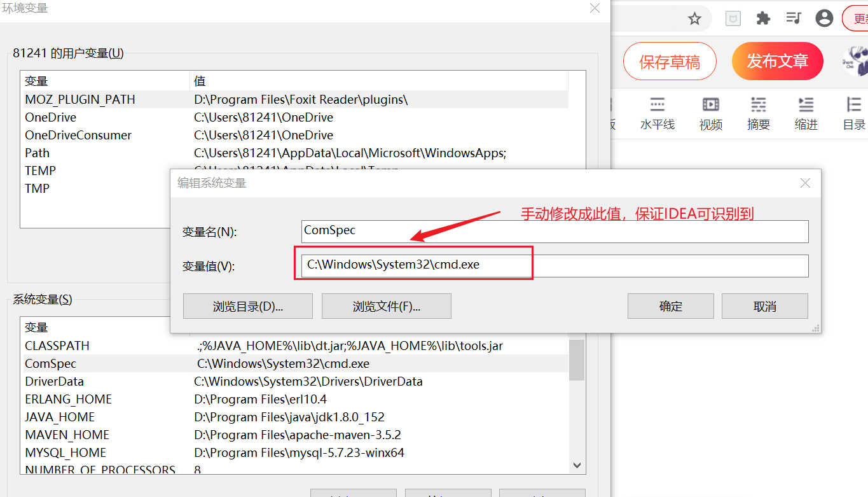Publish the article via 发布文章
The width and height of the screenshot is (868, 497).
tap(777, 61)
